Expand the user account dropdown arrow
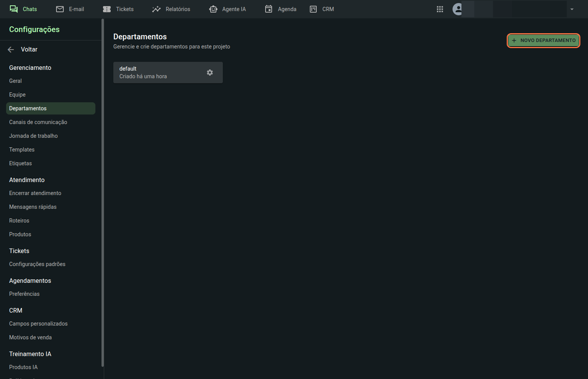The image size is (588, 379). pyautogui.click(x=572, y=9)
